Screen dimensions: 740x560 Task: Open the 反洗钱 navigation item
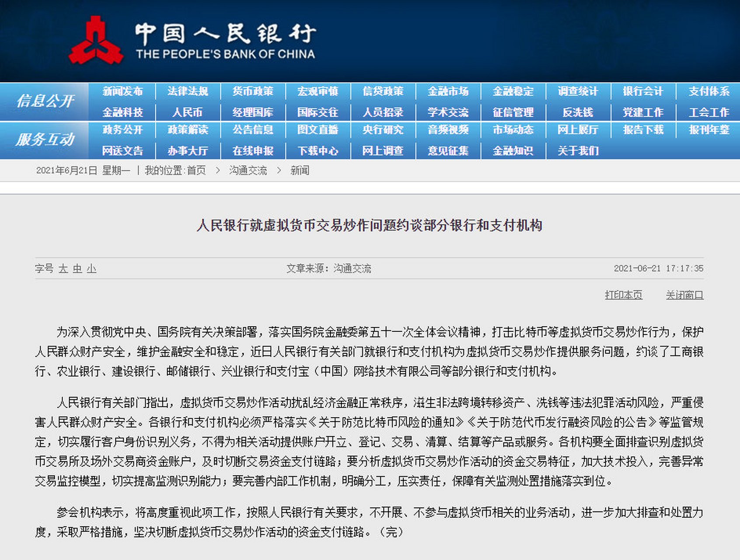[x=578, y=112]
